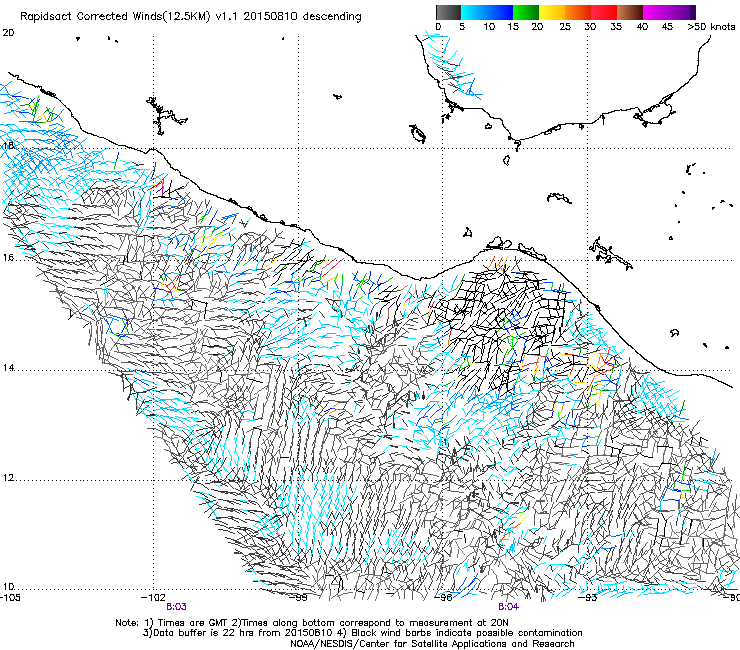Click the brown 35-40 knots legend swatch

coord(630,12)
